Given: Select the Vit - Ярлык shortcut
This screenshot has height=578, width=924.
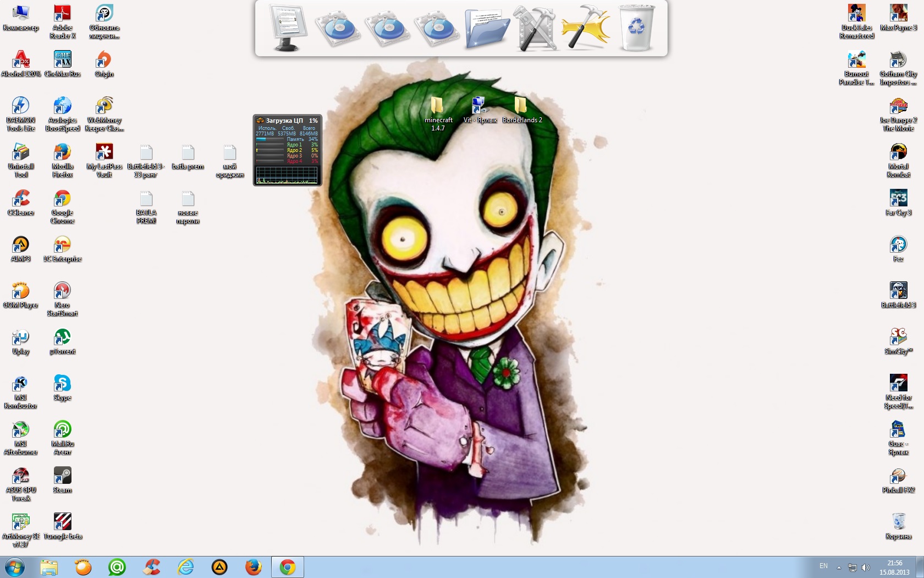Looking at the screenshot, I should click(x=480, y=110).
